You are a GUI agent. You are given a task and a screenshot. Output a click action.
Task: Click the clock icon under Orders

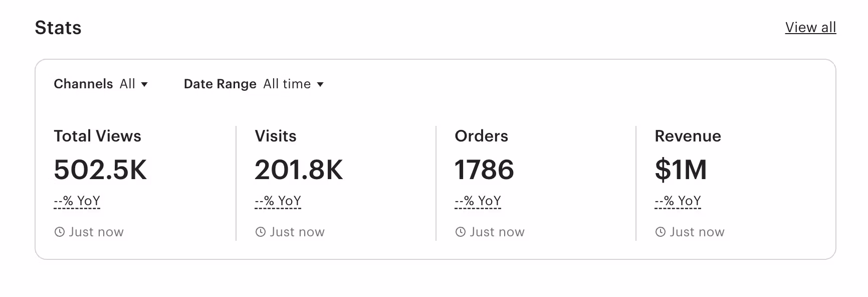(x=460, y=232)
